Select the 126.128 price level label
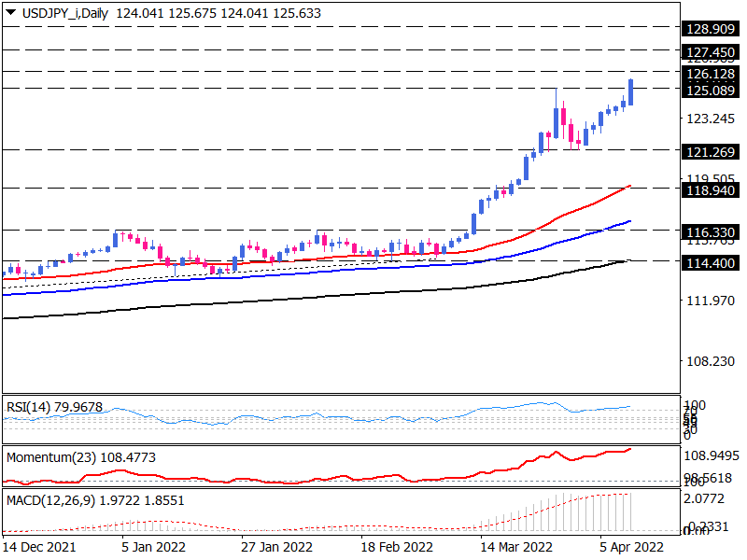This screenshot has width=747, height=560. tap(711, 74)
